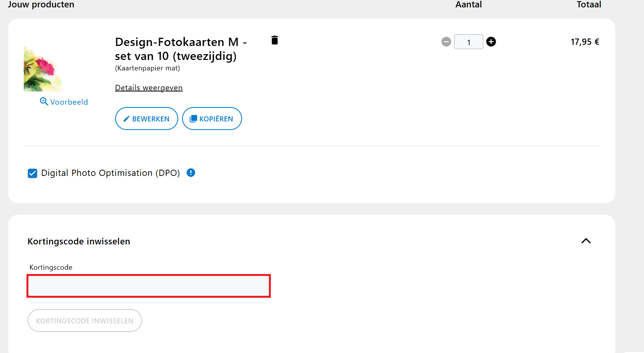Click the minus icon to decrease quantity
Screen dimensions: 644x353
(446, 42)
